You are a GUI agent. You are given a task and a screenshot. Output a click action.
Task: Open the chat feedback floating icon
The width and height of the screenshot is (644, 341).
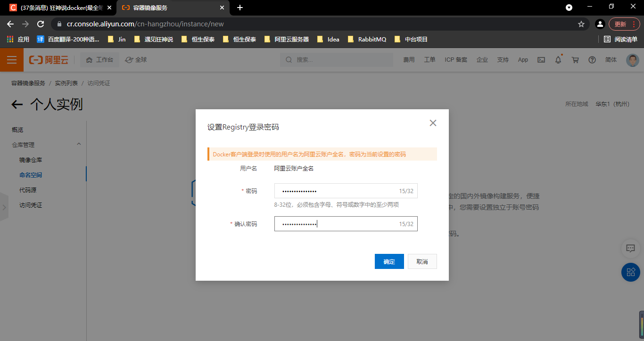pyautogui.click(x=631, y=248)
